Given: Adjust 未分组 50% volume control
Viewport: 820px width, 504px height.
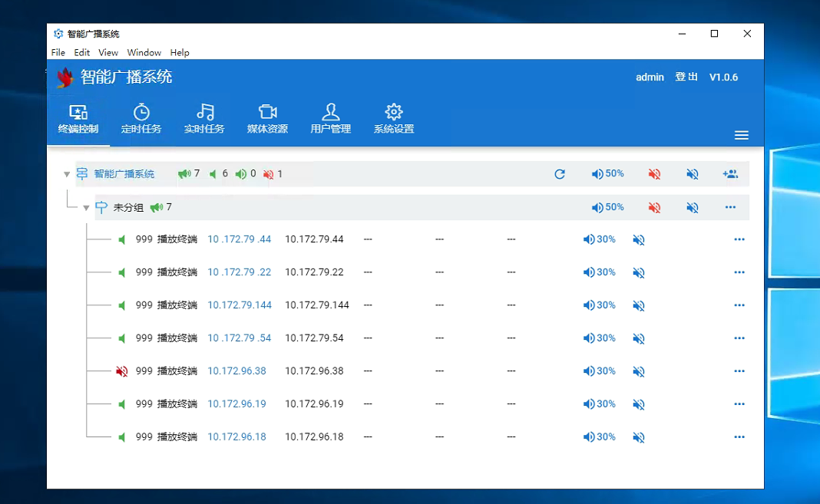Looking at the screenshot, I should 607,207.
